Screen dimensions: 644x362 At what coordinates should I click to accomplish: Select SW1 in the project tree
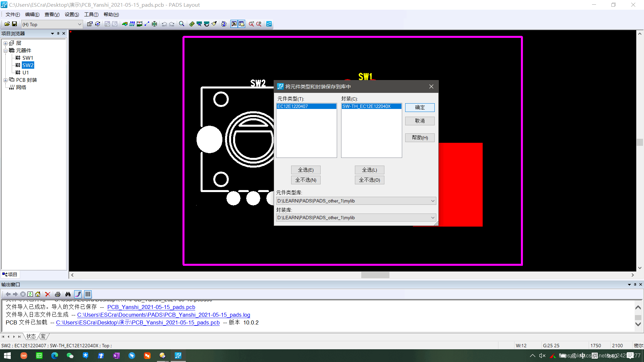click(x=28, y=58)
